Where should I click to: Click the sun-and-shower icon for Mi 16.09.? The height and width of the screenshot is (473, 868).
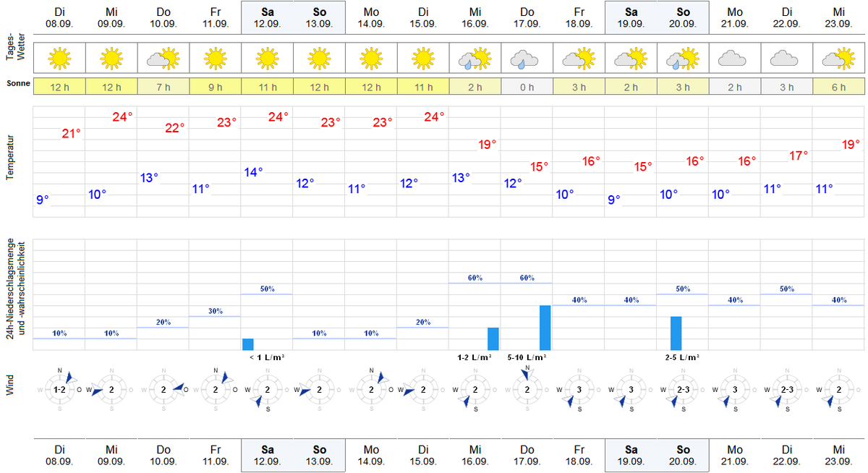pos(475,59)
